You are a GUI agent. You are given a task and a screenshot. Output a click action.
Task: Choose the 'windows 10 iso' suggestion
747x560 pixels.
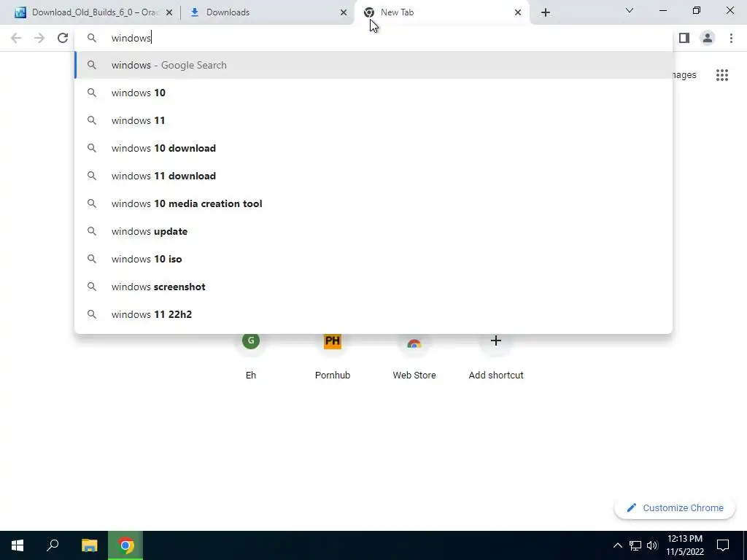click(373, 259)
